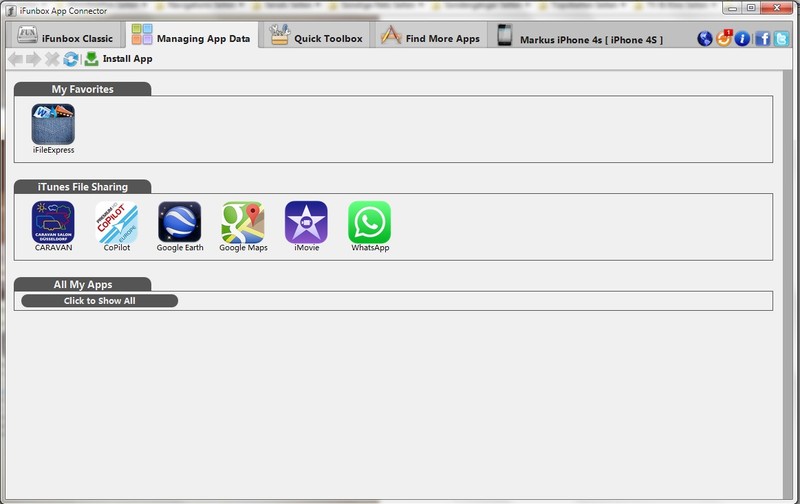Expand apps with Click to Show All
This screenshot has height=504, width=800.
pos(99,300)
